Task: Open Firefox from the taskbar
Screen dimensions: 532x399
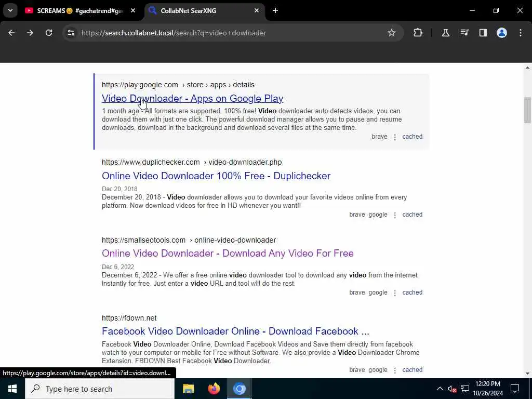Action: point(214,389)
